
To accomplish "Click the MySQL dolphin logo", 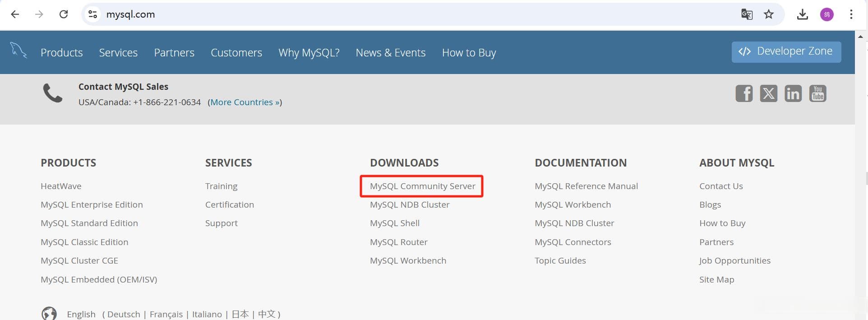I will [x=18, y=51].
